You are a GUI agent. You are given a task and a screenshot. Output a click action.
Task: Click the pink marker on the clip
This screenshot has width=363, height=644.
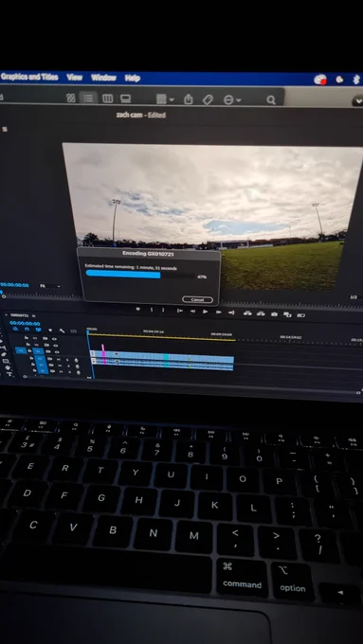click(x=103, y=354)
